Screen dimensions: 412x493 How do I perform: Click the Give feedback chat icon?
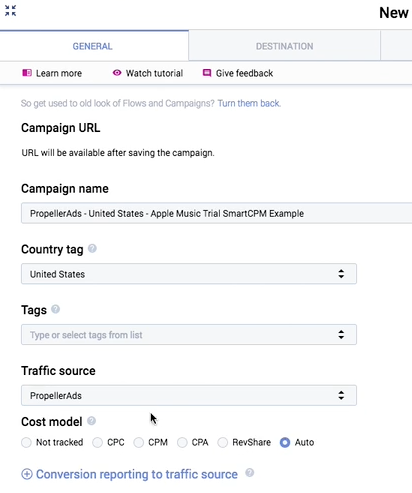[207, 73]
